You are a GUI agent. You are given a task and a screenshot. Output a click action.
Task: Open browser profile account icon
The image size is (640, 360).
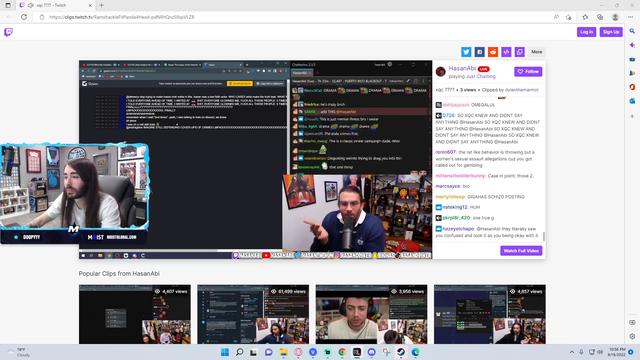(x=615, y=17)
